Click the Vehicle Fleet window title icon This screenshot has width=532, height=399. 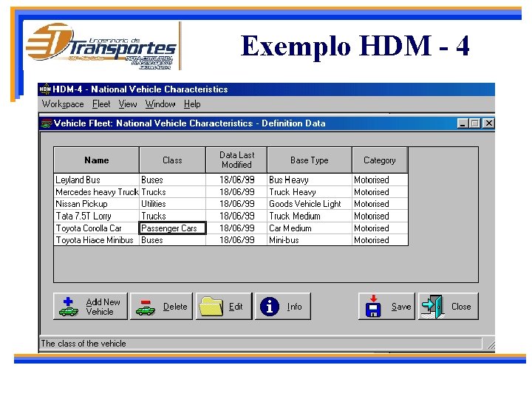pyautogui.click(x=46, y=123)
